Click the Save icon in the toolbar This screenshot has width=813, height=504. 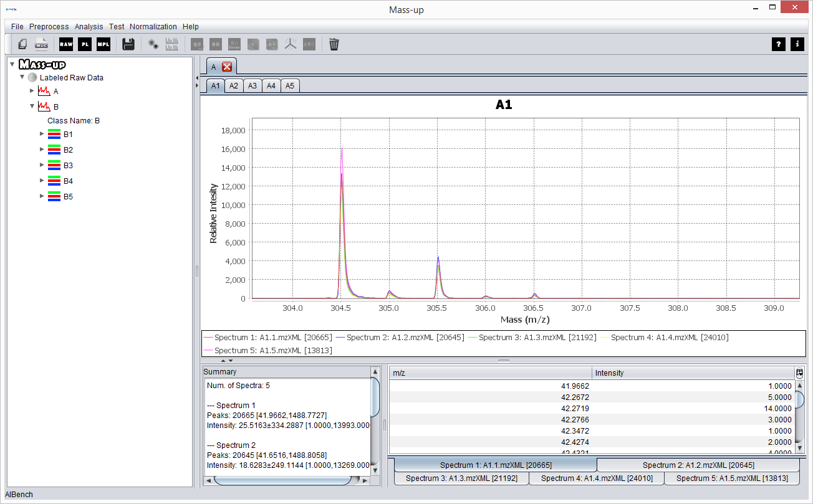pyautogui.click(x=128, y=44)
